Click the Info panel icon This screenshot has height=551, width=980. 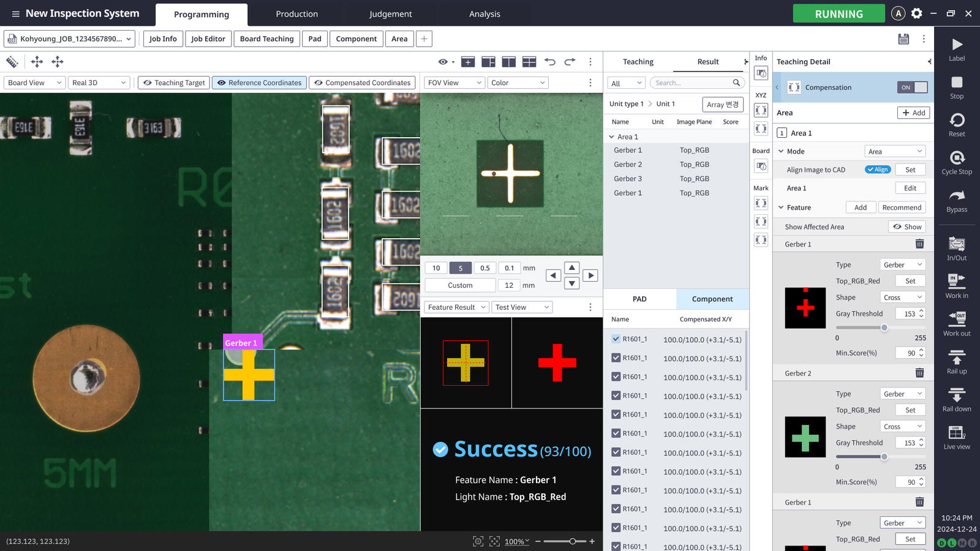click(761, 73)
